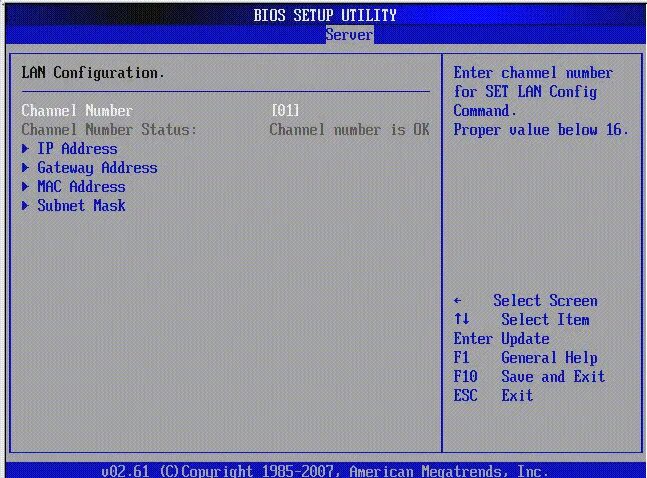Click the 'Save and Exit' key hint
The width and height of the screenshot is (647, 478).
(553, 376)
